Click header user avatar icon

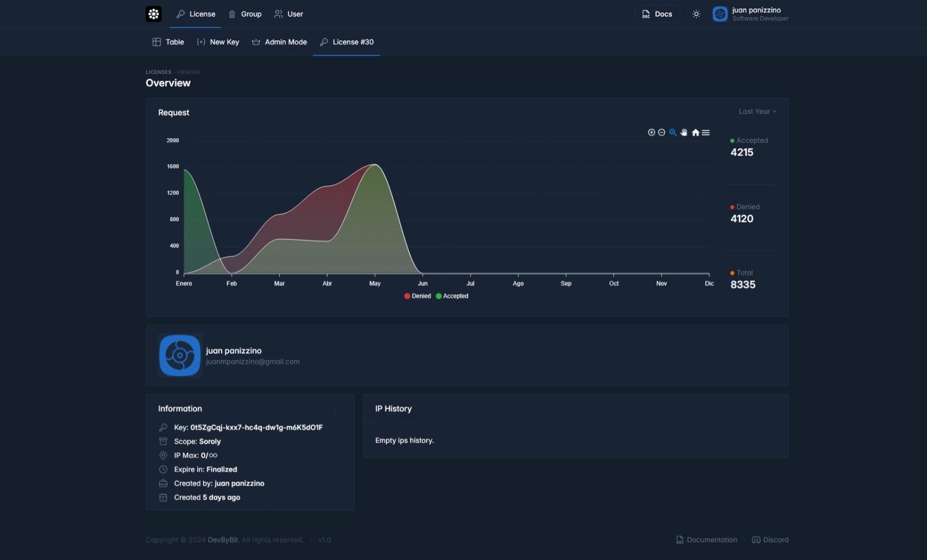tap(720, 14)
